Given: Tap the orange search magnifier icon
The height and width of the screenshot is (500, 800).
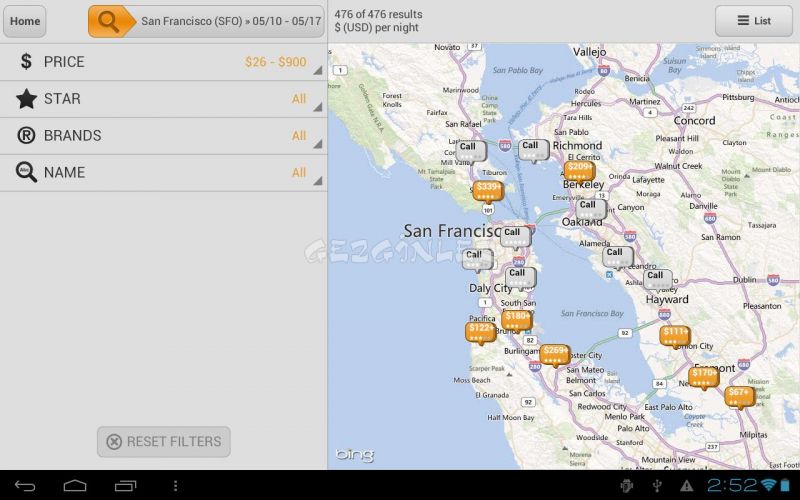Looking at the screenshot, I should click(109, 21).
